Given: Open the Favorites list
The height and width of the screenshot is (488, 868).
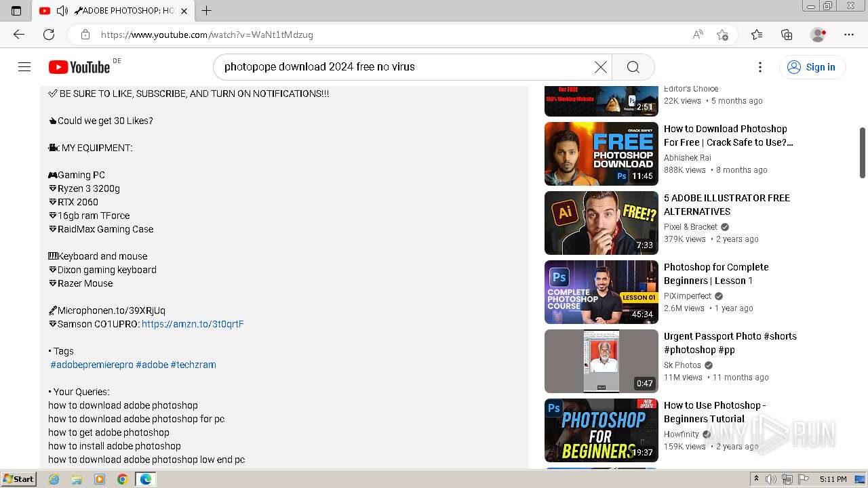Looking at the screenshot, I should (757, 34).
